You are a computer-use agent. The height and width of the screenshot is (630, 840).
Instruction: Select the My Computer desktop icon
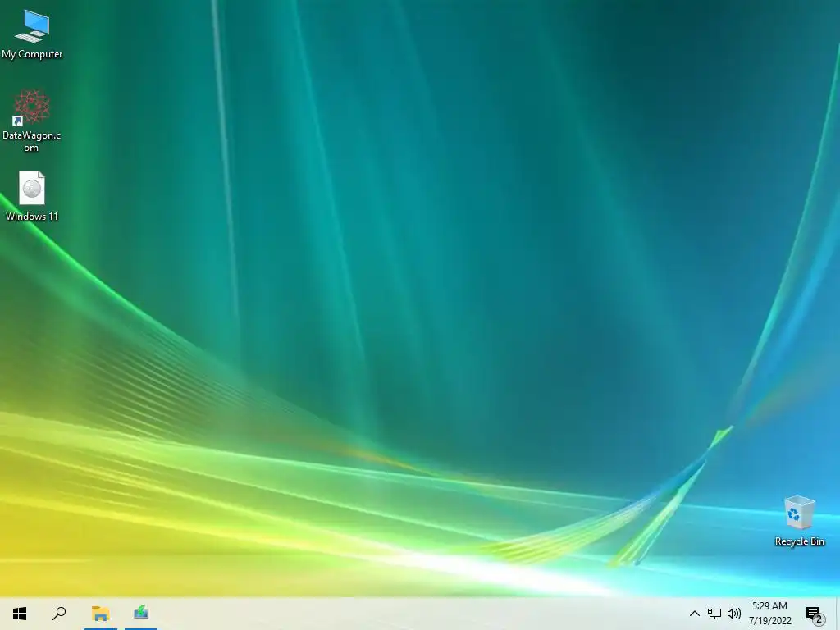pyautogui.click(x=32, y=34)
